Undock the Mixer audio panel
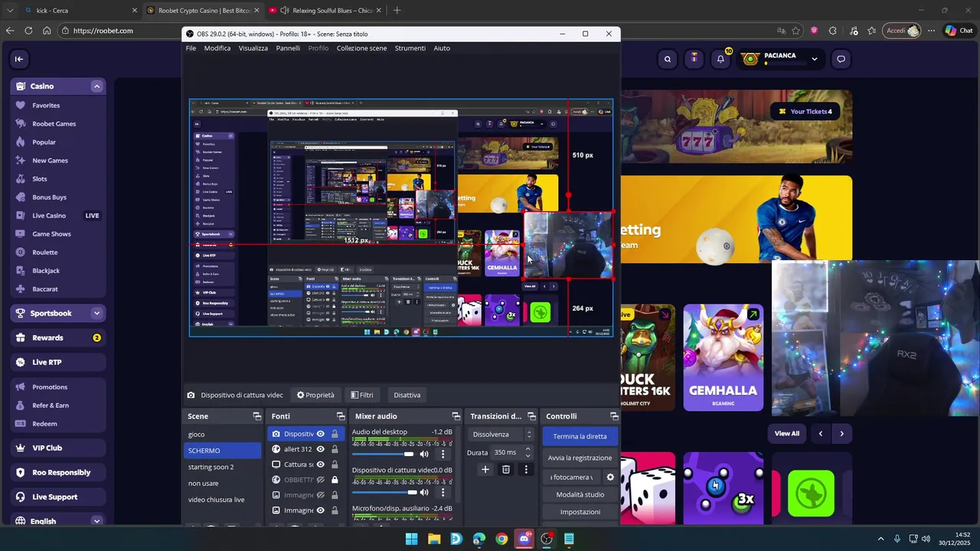Screen dimensions: 980x551 (x=456, y=416)
